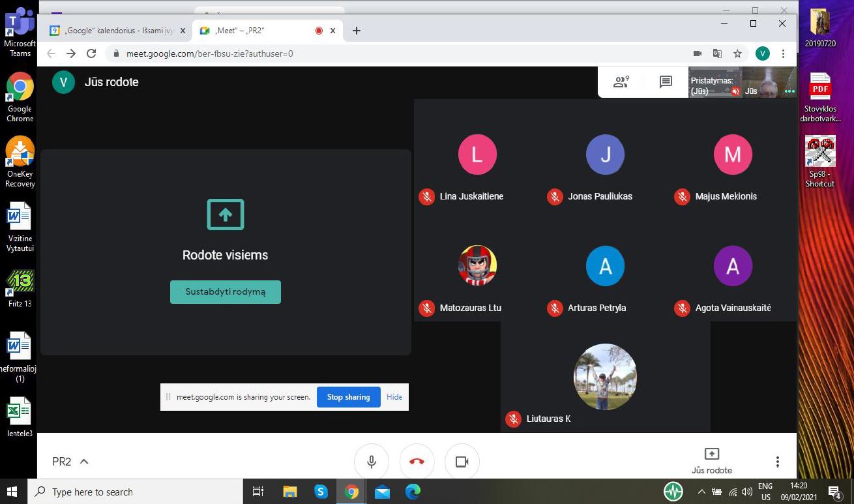Click the Hide link on sharing bar
854x504 pixels.
394,397
